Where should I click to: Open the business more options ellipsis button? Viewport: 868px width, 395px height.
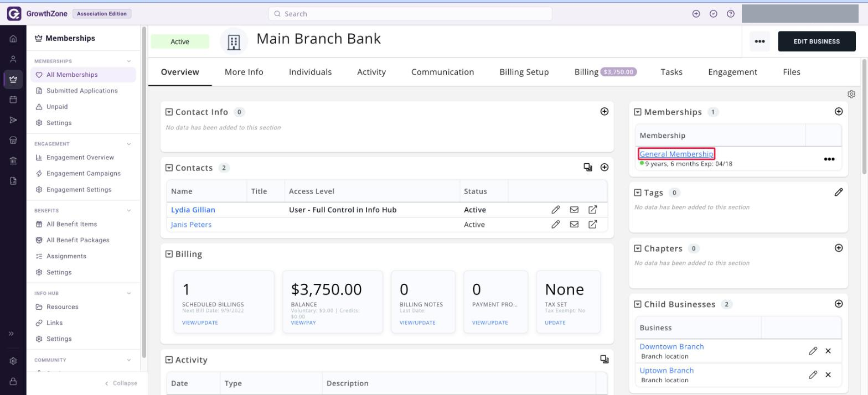tap(759, 41)
